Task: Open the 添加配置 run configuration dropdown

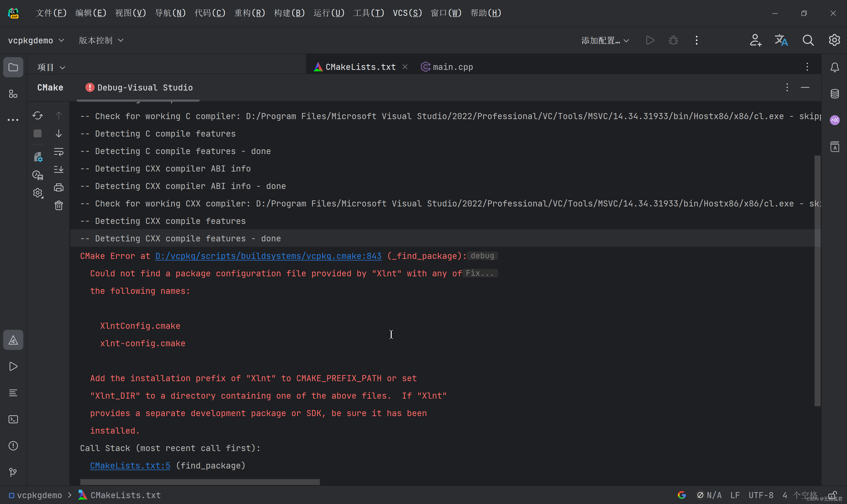Action: pyautogui.click(x=605, y=40)
